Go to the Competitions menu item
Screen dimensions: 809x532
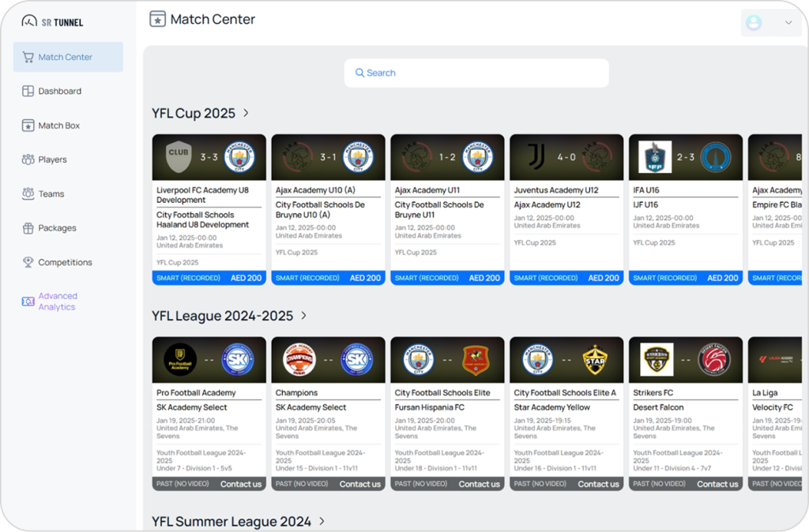pyautogui.click(x=66, y=262)
